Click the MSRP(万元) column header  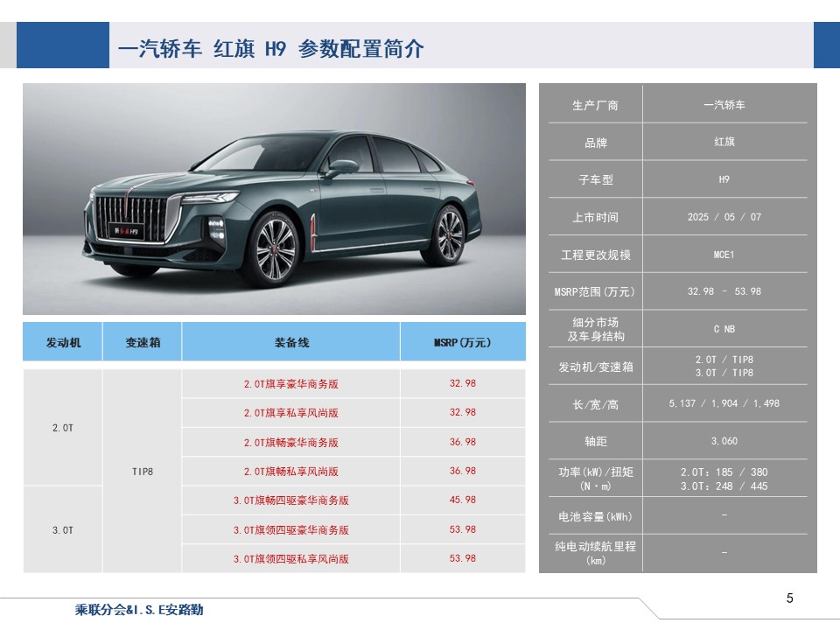coord(463,342)
